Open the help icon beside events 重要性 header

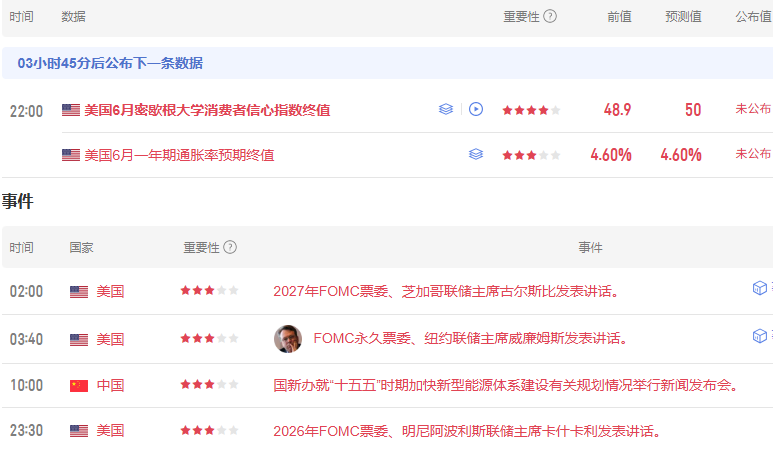click(230, 247)
